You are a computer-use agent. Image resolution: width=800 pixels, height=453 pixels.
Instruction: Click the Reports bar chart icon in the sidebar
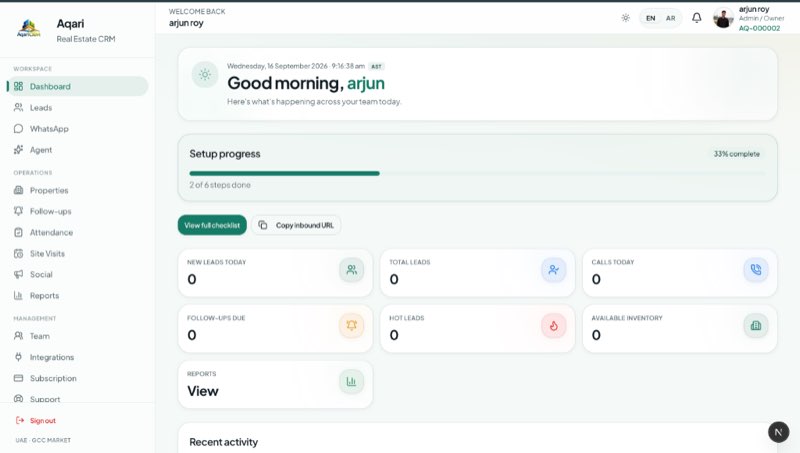click(18, 295)
